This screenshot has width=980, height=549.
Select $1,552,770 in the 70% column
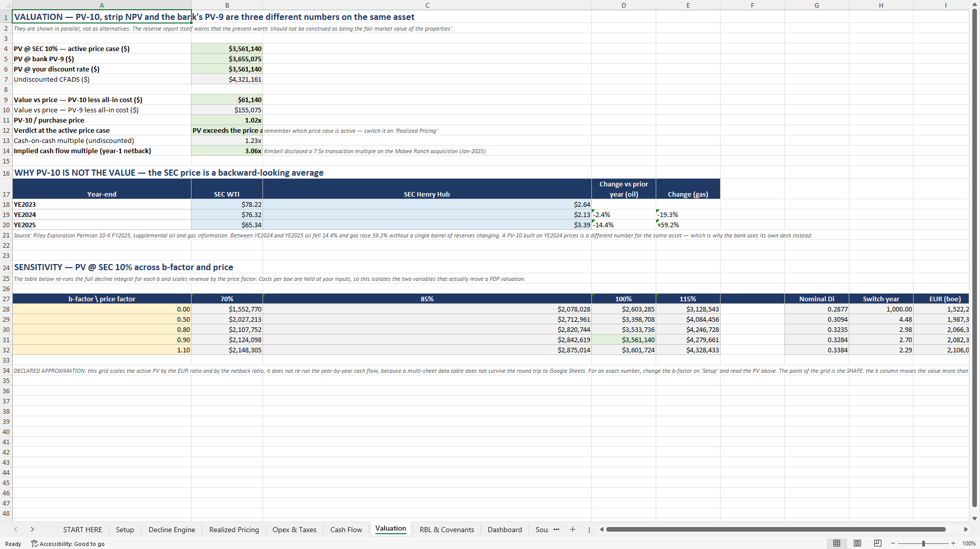(227, 309)
